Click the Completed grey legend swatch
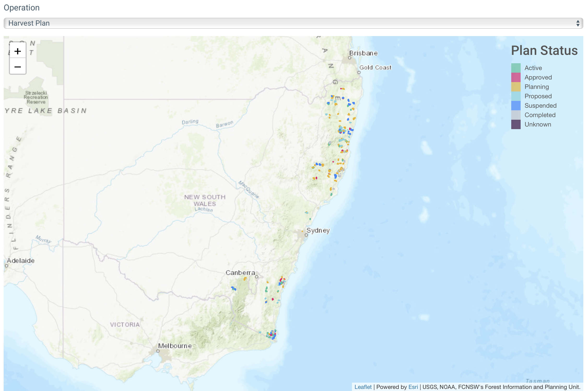The width and height of the screenshot is (588, 391). click(516, 115)
